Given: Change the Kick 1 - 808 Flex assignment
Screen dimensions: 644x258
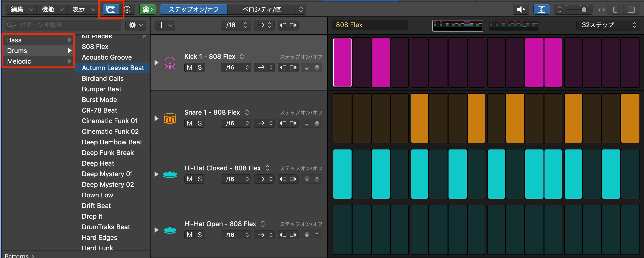Looking at the screenshot, I should pyautogui.click(x=214, y=57).
